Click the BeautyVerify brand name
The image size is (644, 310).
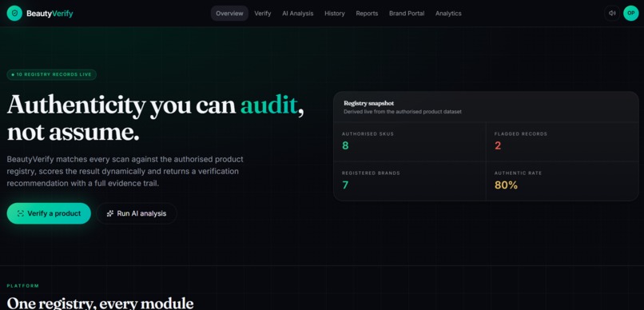(x=50, y=14)
